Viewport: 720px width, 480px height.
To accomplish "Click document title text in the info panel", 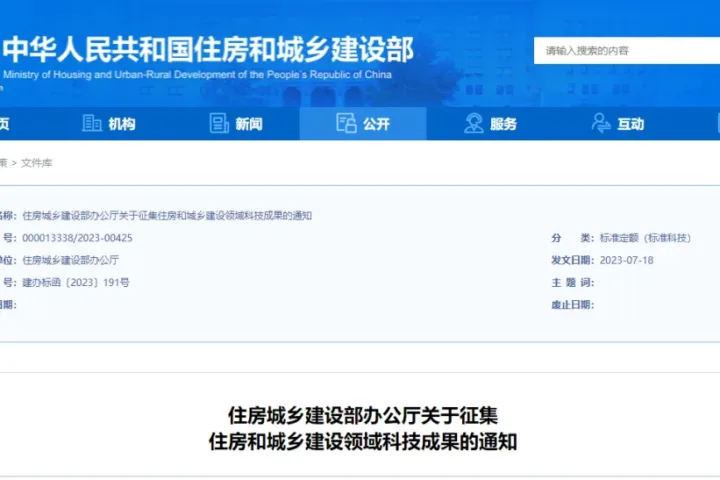I will (167, 215).
